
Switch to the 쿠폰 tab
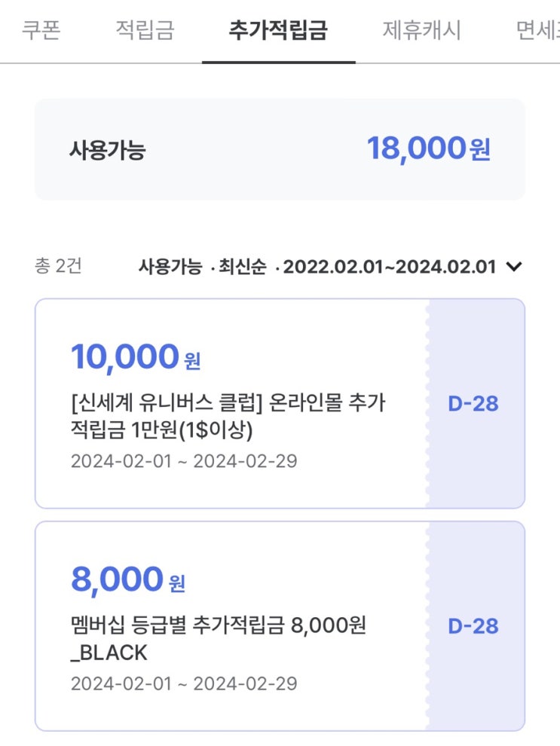point(41,30)
